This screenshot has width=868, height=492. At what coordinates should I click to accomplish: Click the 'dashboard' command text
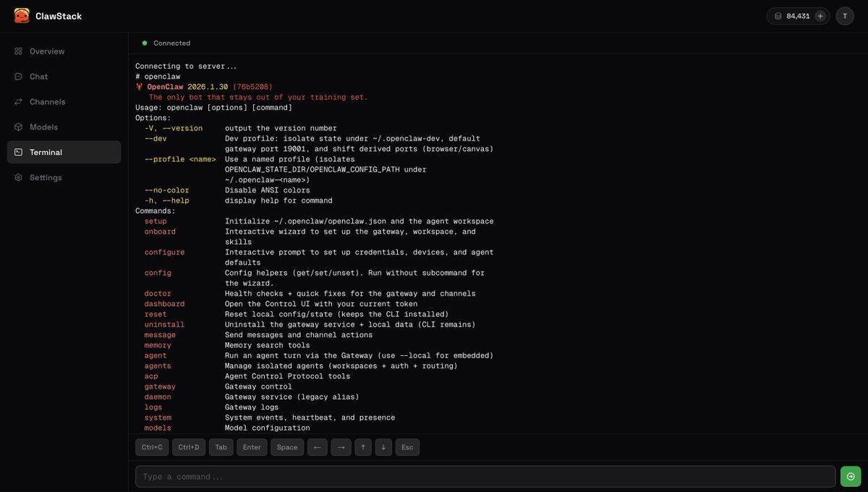pyautogui.click(x=164, y=304)
